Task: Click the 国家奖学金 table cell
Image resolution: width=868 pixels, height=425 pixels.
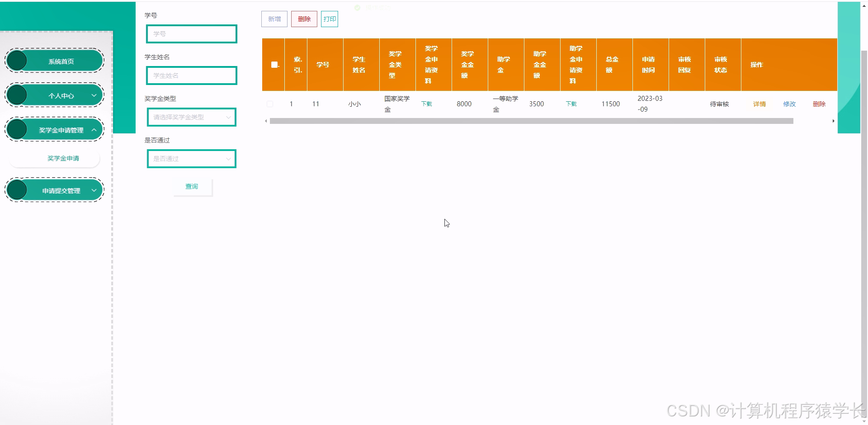Action: click(397, 104)
